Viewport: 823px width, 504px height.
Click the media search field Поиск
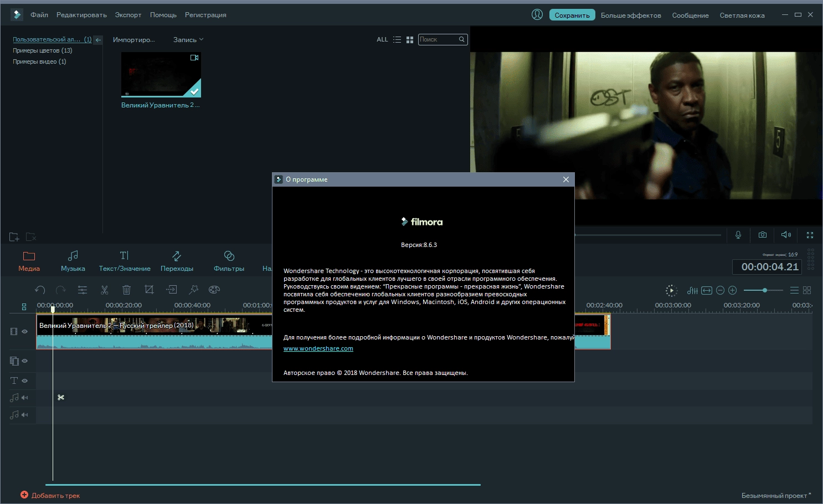(x=443, y=39)
